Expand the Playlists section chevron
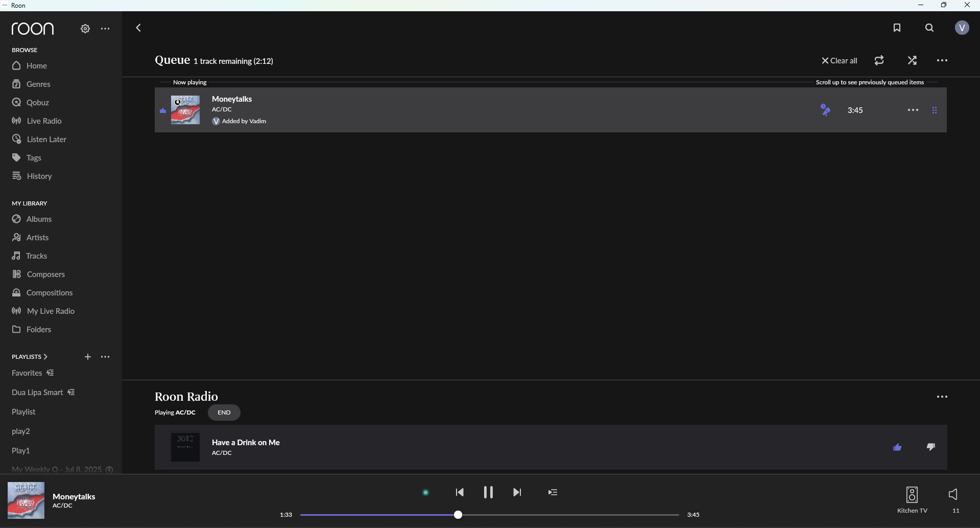The height and width of the screenshot is (528, 980). (45, 357)
